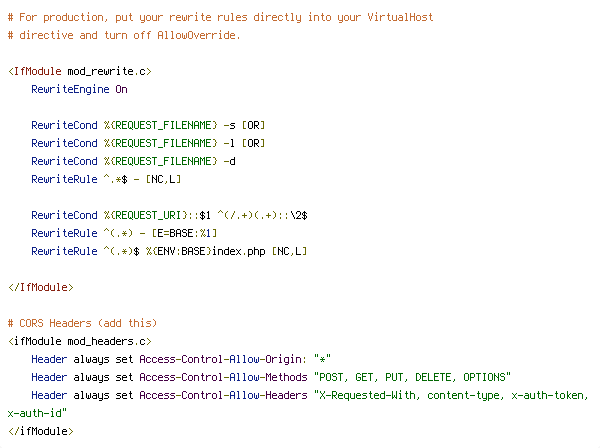The height and width of the screenshot is (448, 600).
Task: Click index.php in the last RewriteRule
Action: (x=238, y=251)
